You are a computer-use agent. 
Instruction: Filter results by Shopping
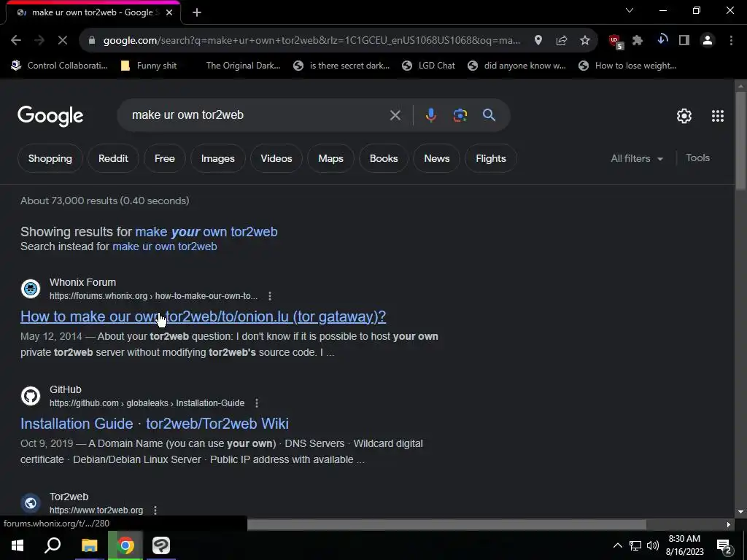coord(50,158)
